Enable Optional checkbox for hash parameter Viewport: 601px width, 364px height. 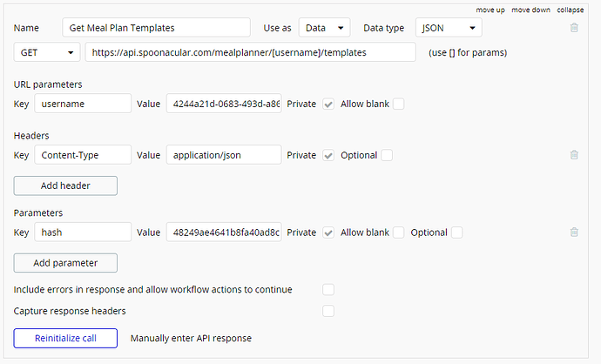(457, 233)
